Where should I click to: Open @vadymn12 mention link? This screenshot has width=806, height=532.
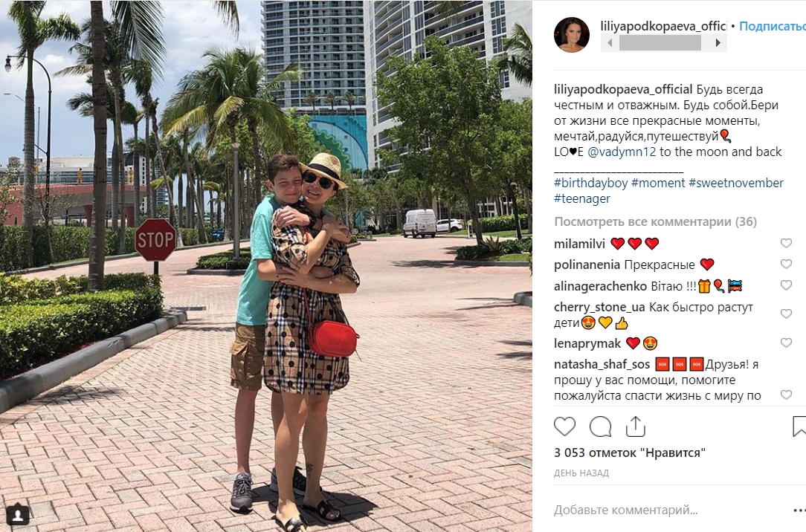tap(622, 152)
